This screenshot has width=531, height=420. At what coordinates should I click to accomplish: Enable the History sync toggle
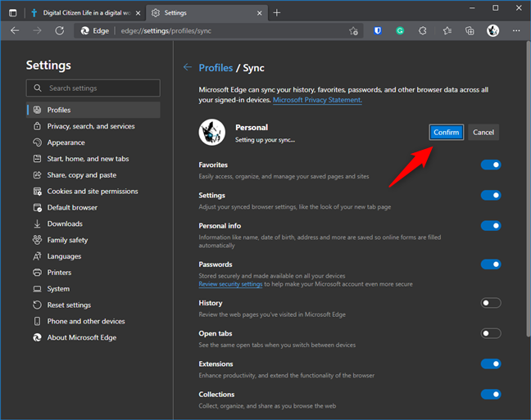click(x=491, y=303)
